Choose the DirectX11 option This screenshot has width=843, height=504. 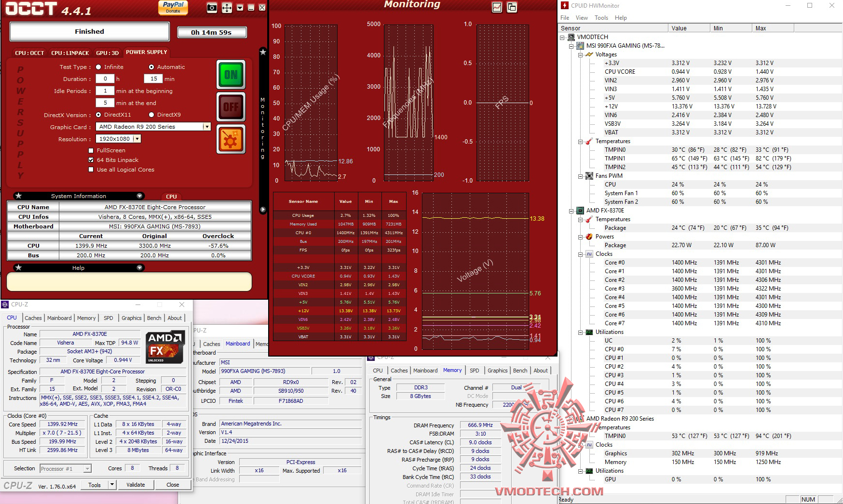98,115
